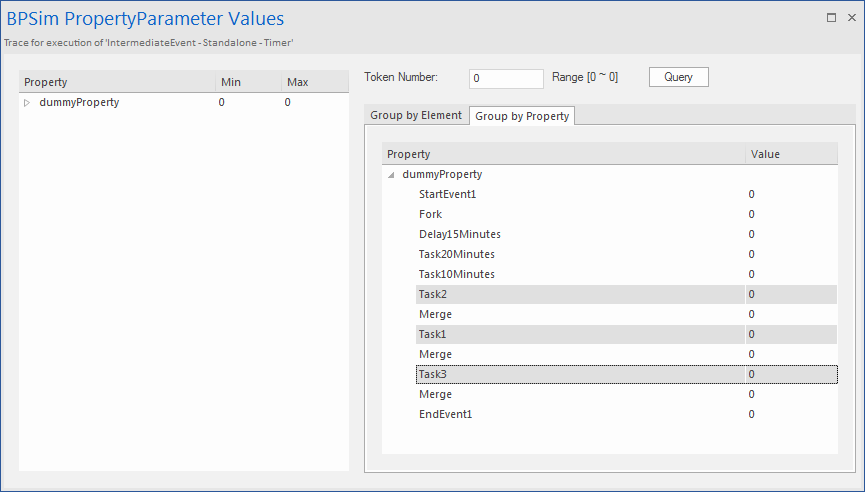Collapse dummyProperty node in right tree

coord(390,175)
